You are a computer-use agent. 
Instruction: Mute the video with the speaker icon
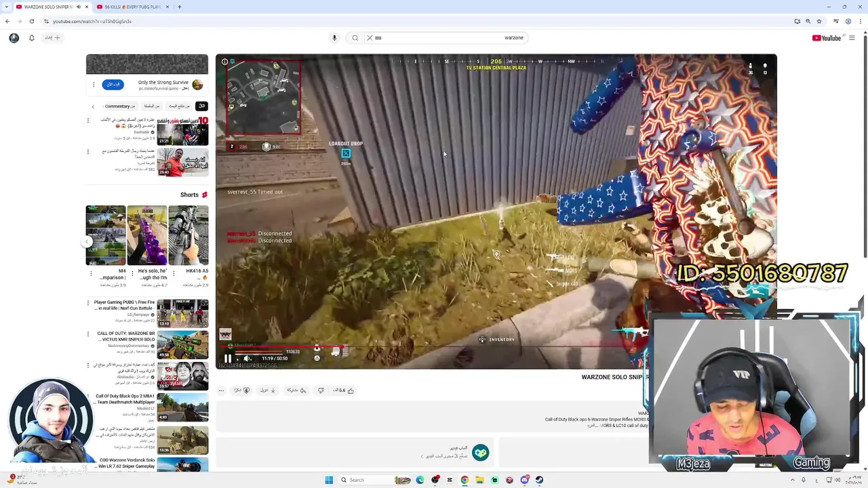click(x=248, y=359)
